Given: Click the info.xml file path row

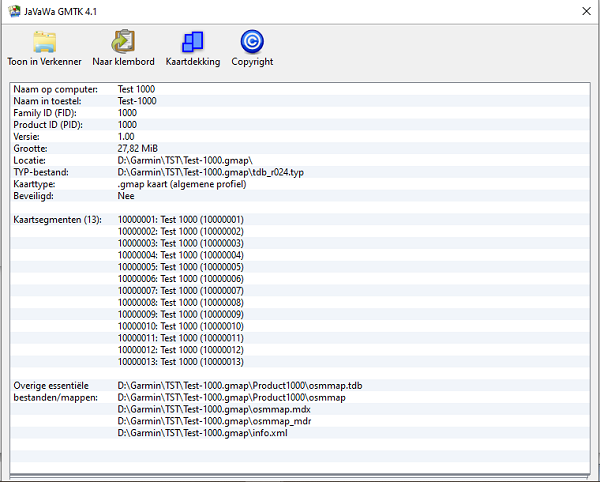Looking at the screenshot, I should tap(202, 433).
